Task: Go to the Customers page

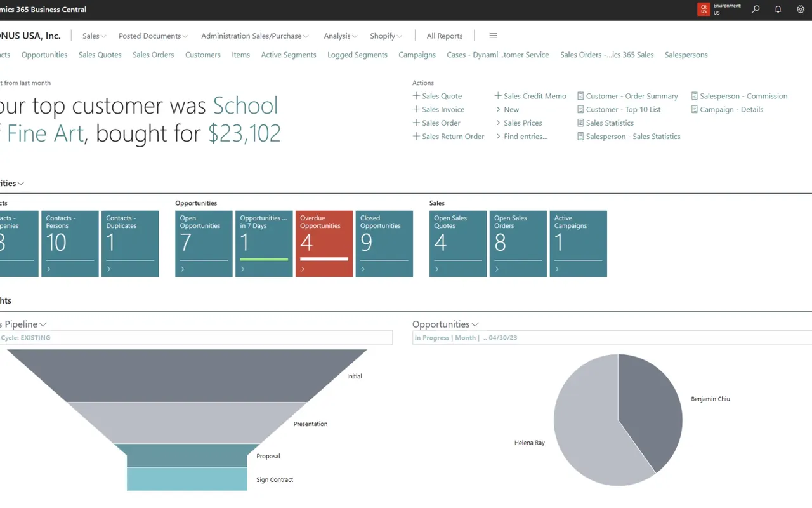Action: pos(203,55)
